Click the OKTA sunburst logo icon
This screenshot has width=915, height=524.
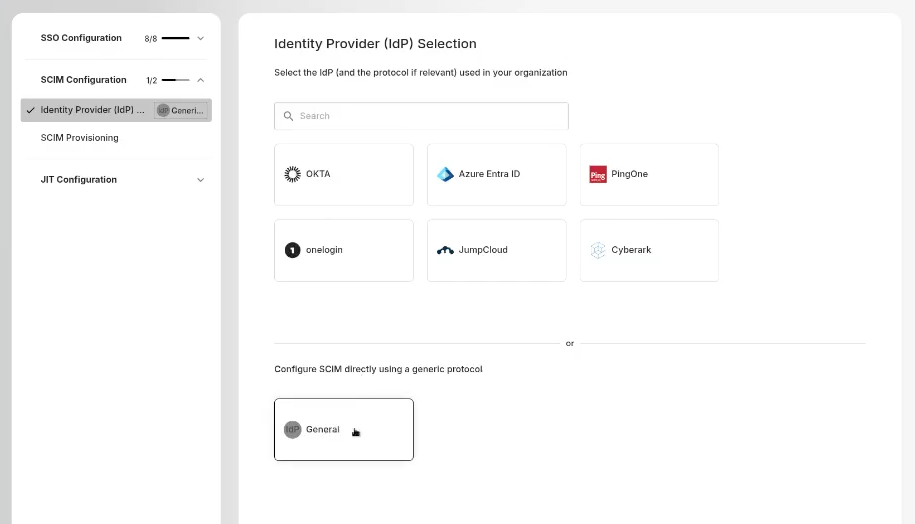(x=292, y=174)
